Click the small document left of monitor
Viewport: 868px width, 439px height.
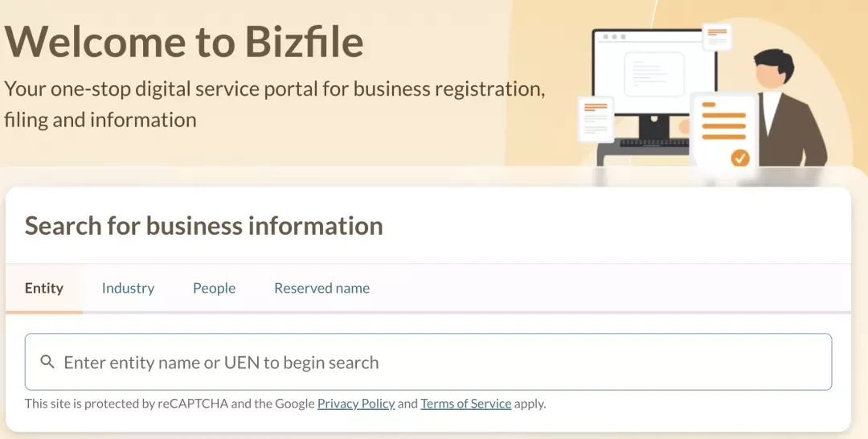click(596, 119)
